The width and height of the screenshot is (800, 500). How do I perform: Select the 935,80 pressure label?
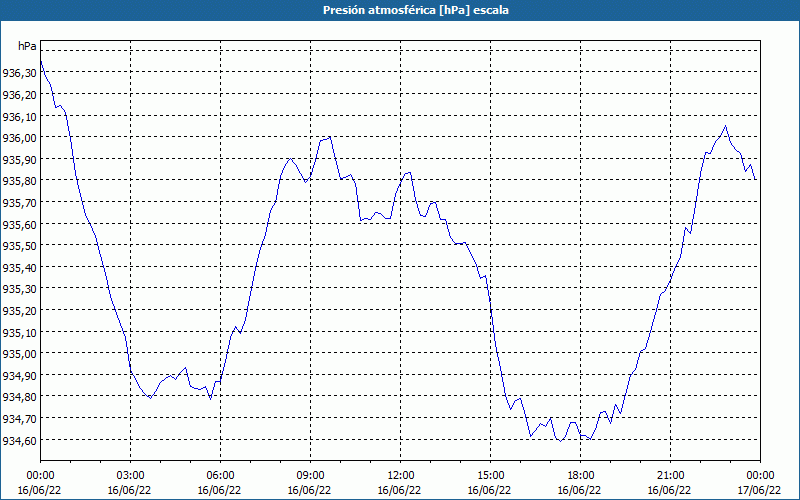point(19,181)
